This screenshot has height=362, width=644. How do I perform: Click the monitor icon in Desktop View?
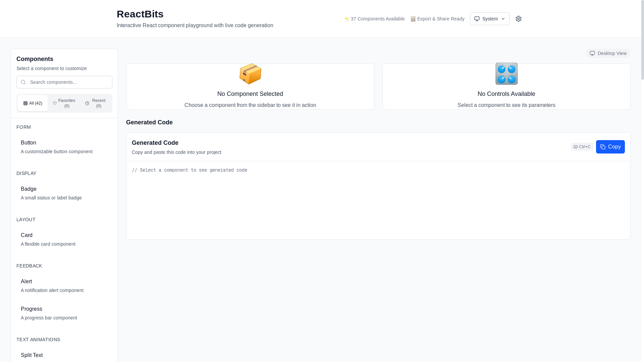click(592, 53)
